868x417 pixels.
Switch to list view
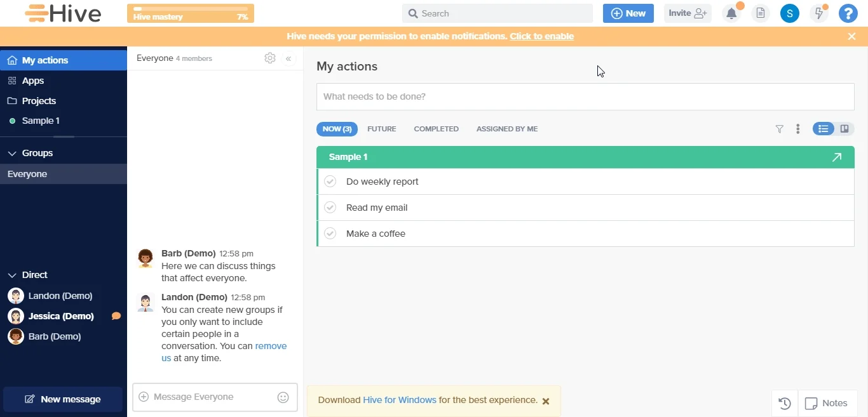(824, 129)
